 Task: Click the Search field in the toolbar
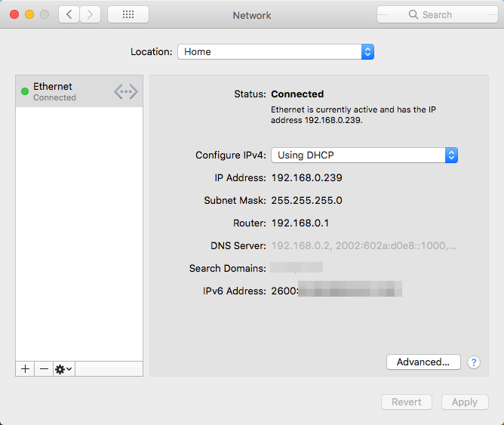coord(437,14)
